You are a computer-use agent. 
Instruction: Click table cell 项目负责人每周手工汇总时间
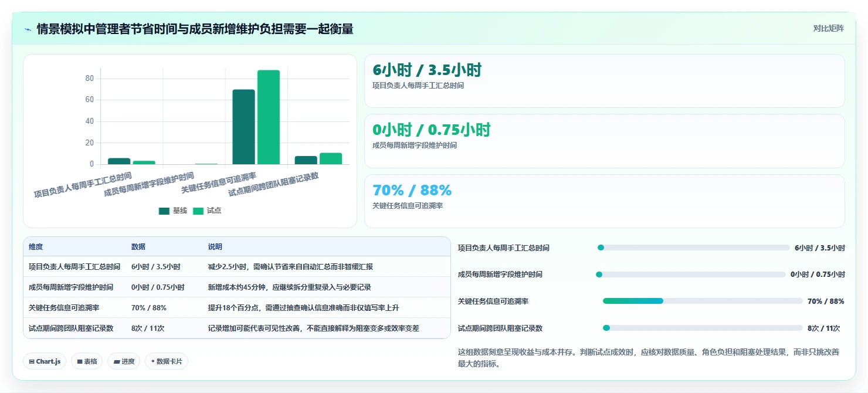74,267
